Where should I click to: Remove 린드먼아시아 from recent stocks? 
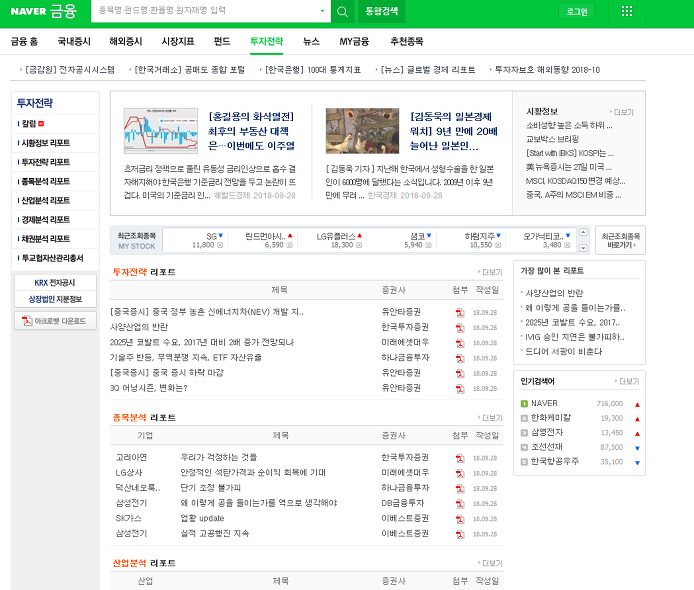[x=289, y=245]
